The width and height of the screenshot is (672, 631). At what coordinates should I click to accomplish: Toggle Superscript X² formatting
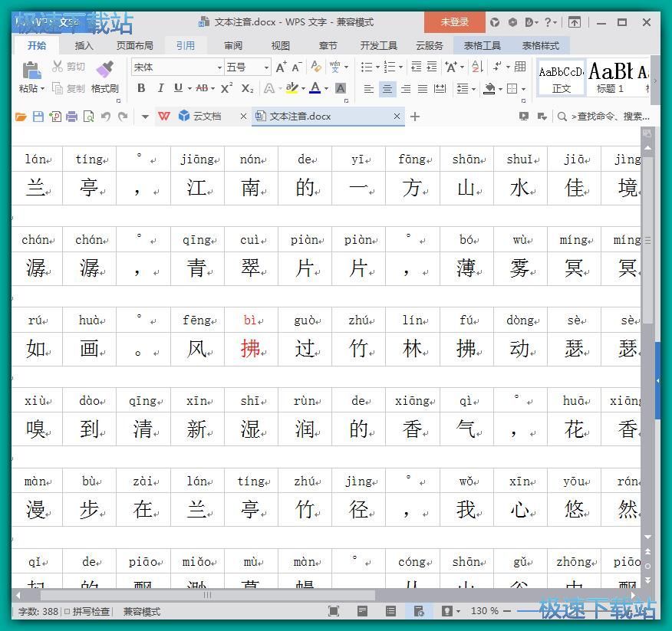pos(227,88)
